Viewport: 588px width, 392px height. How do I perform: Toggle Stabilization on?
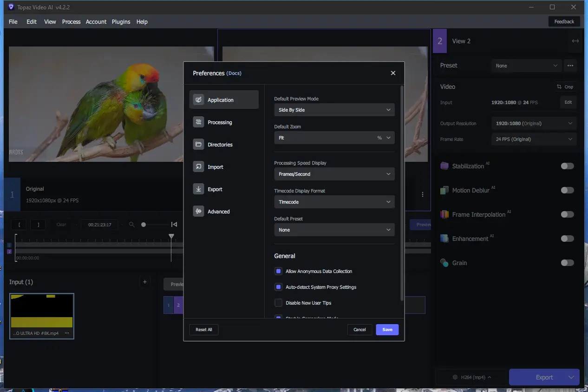point(567,166)
